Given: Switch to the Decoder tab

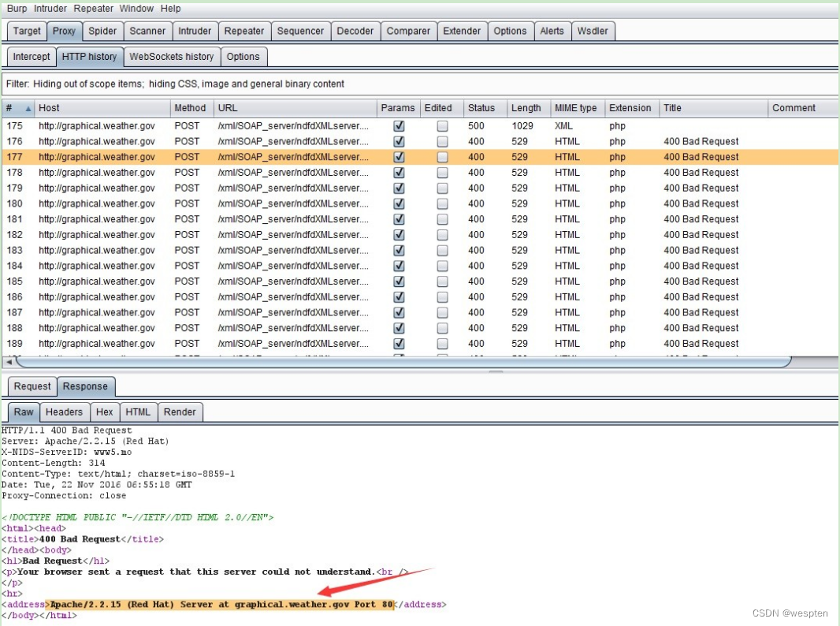Looking at the screenshot, I should point(355,31).
